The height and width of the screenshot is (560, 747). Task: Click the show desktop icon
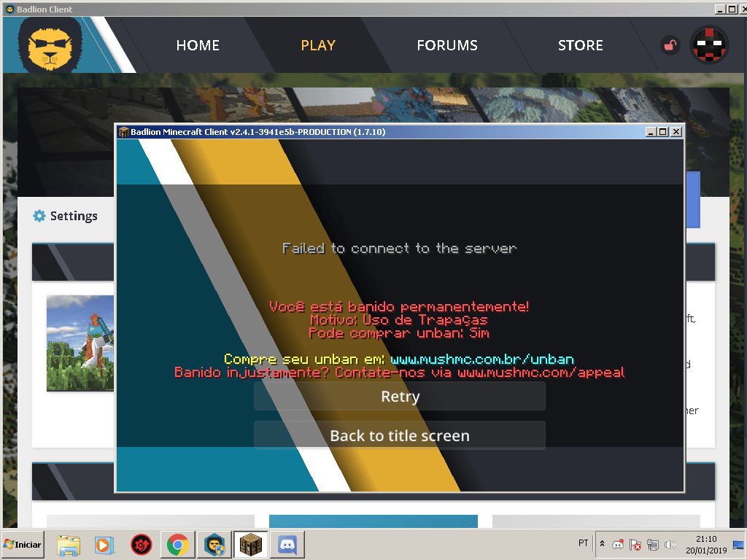[x=738, y=544]
